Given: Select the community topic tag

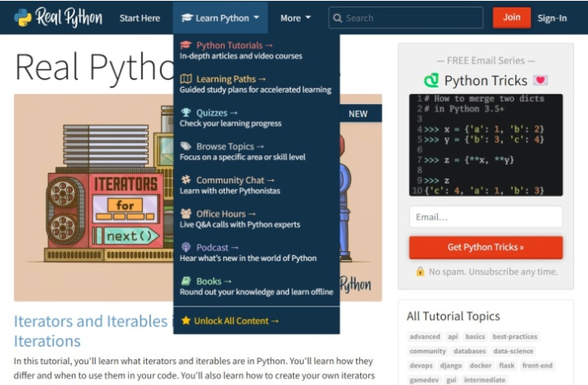Looking at the screenshot, I should pyautogui.click(x=428, y=351).
